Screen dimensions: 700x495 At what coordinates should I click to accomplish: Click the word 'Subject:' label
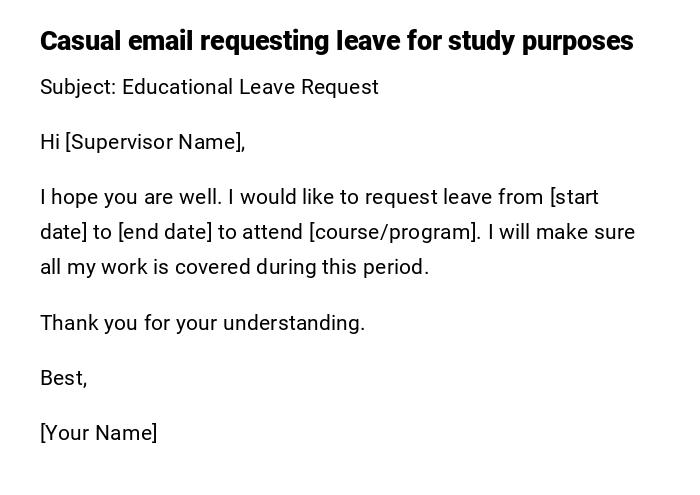[x=78, y=87]
